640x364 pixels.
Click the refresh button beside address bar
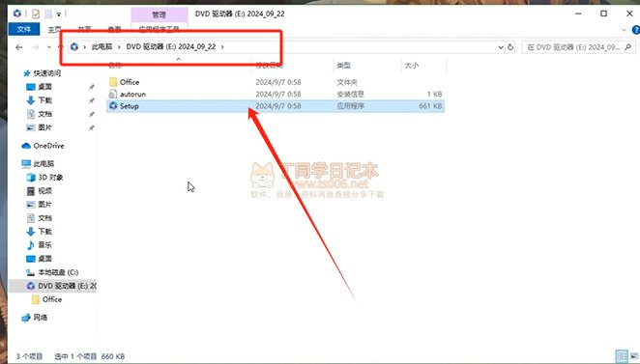click(510, 47)
